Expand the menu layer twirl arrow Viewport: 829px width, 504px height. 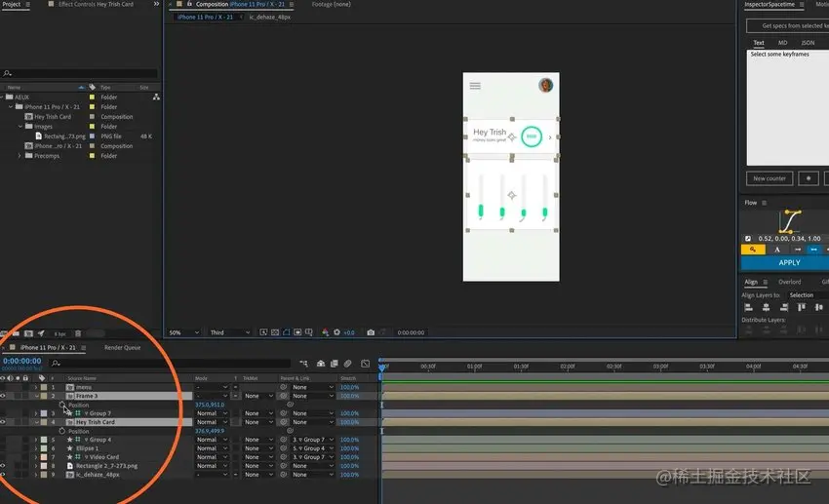point(36,387)
